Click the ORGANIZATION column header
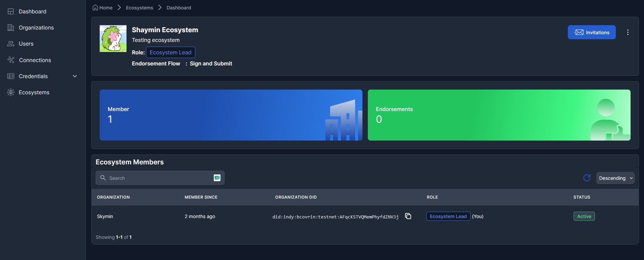Image resolution: width=644 pixels, height=260 pixels. pyautogui.click(x=113, y=197)
